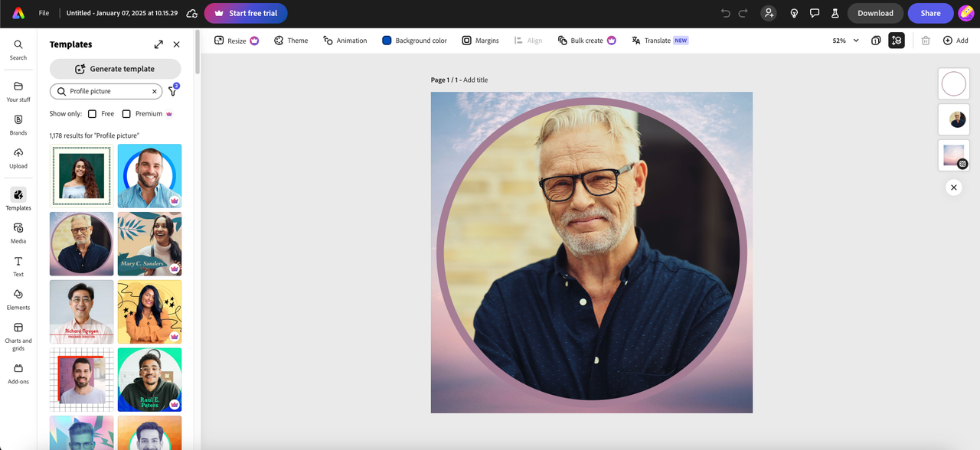The width and height of the screenshot is (980, 450).
Task: Click the Start free trial button
Action: pyautogui.click(x=246, y=13)
